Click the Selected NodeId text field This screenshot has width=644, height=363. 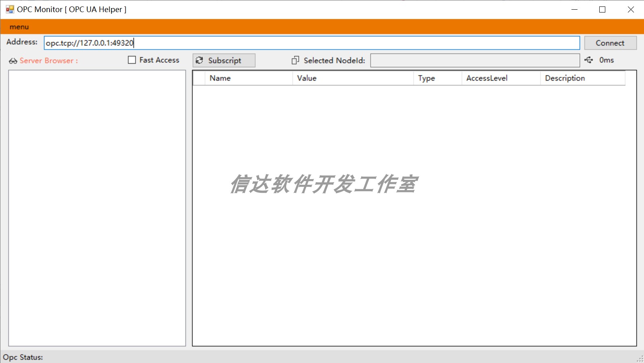475,60
